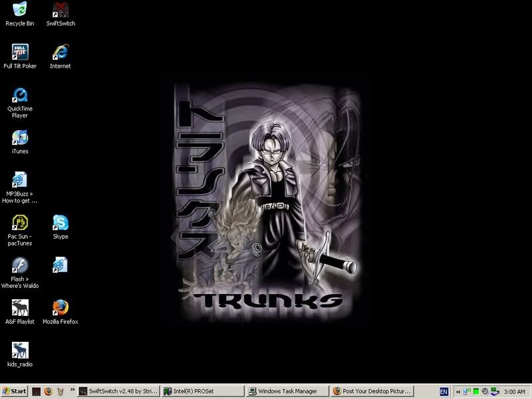
Task: Expand hidden system tray icons
Action: [x=458, y=392]
